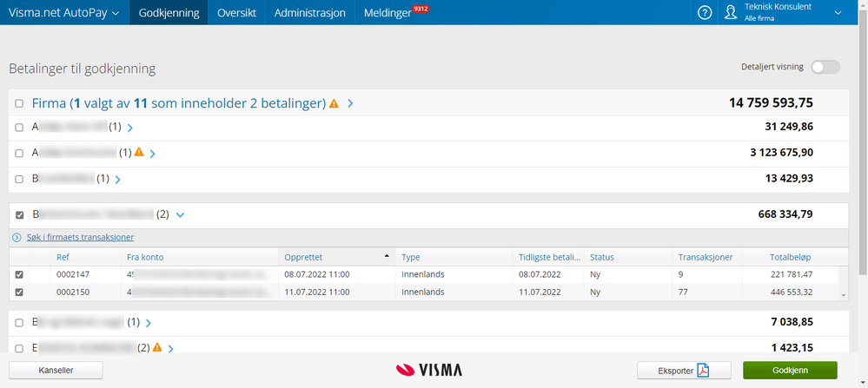Sort by the Type column header
Image resolution: width=868 pixels, height=388 pixels.
454,257
